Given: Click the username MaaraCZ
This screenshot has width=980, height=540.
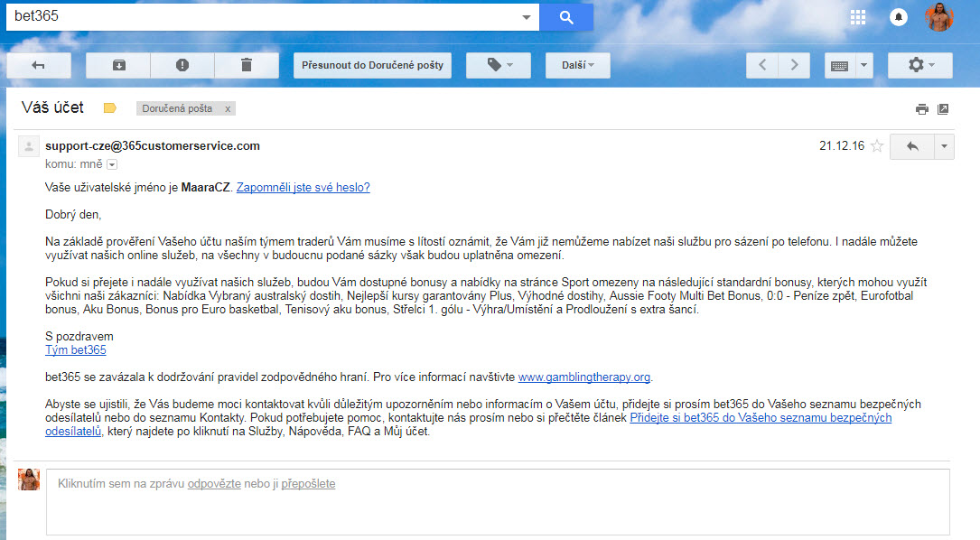Looking at the screenshot, I should coord(206,188).
